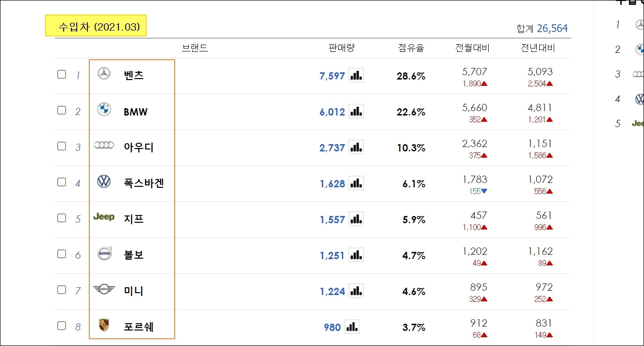
Task: Click the MINI winged logo in row 7
Action: click(104, 290)
